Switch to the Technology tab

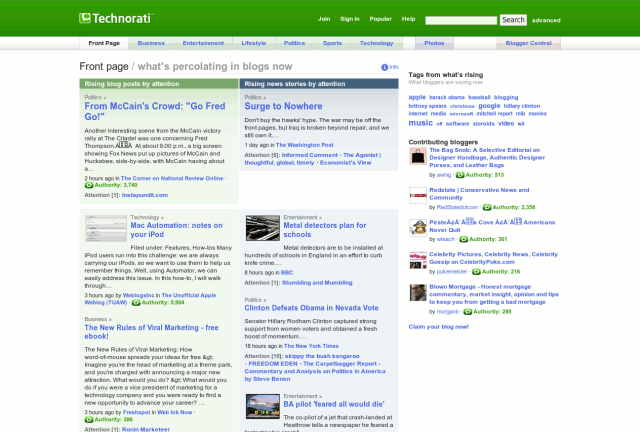376,43
